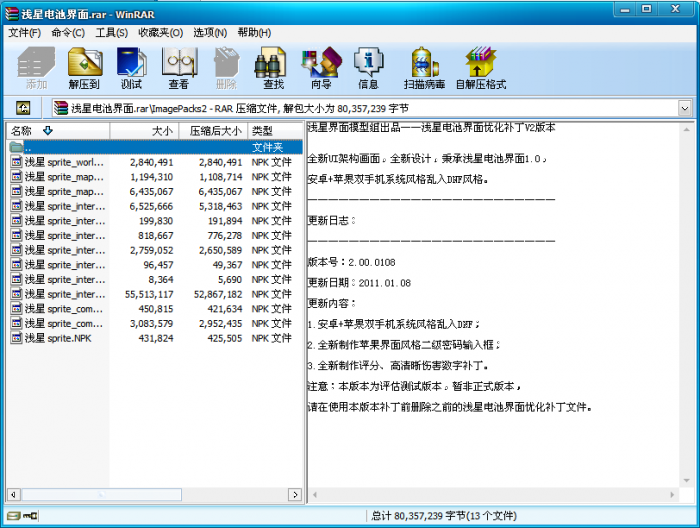Click the file list horizontal scrollbar thumb

102,494
